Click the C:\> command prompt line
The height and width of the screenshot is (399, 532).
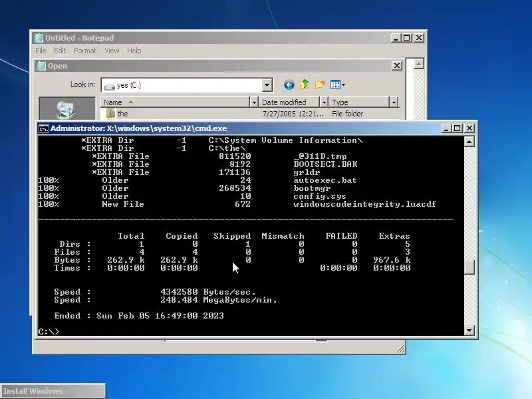click(49, 331)
